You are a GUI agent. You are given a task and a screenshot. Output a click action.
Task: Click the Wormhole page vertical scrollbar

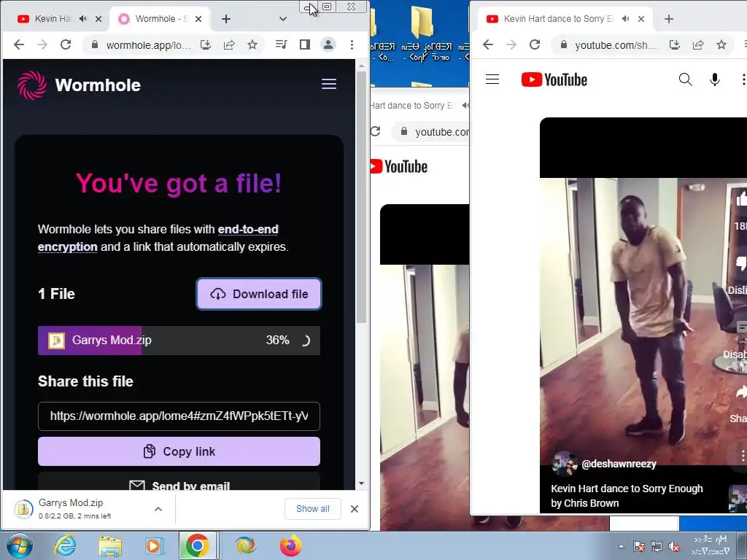click(362, 198)
